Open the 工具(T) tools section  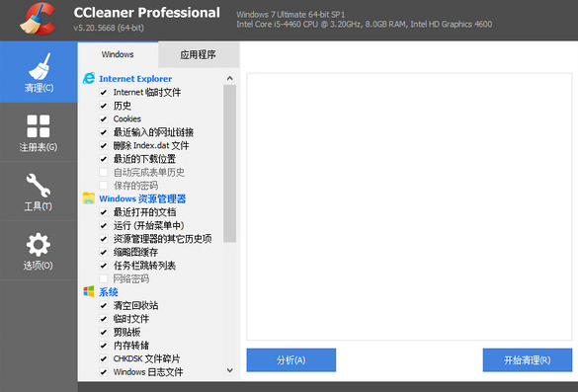(x=39, y=192)
